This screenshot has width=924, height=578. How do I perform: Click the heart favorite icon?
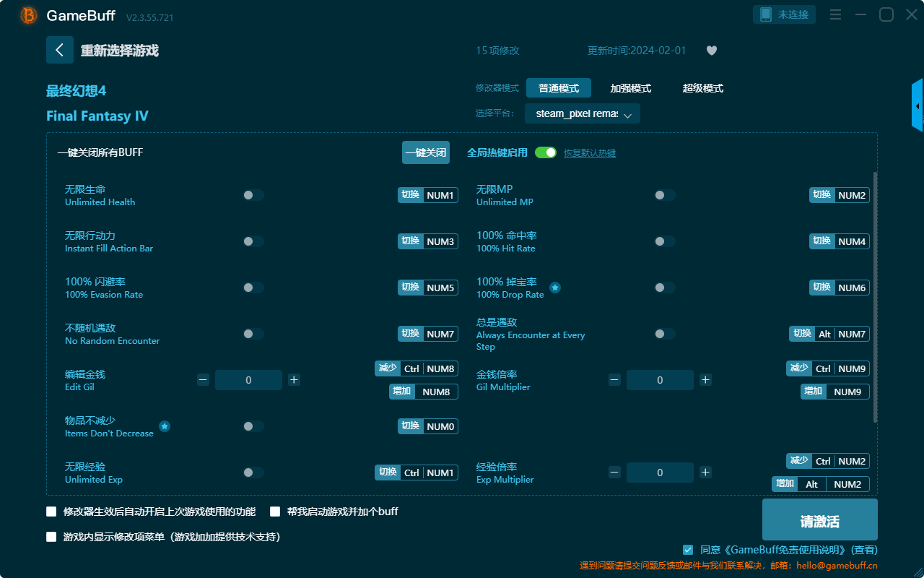[712, 51]
